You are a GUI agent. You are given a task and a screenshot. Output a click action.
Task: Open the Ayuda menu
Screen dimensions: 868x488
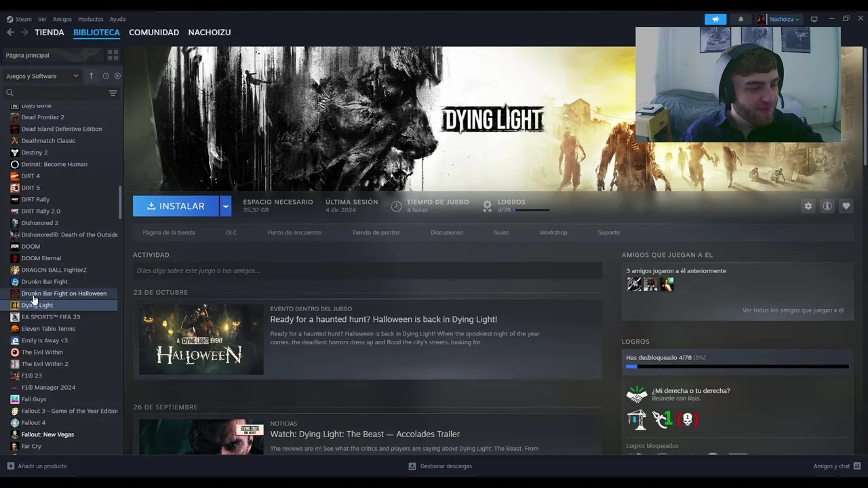(x=117, y=19)
